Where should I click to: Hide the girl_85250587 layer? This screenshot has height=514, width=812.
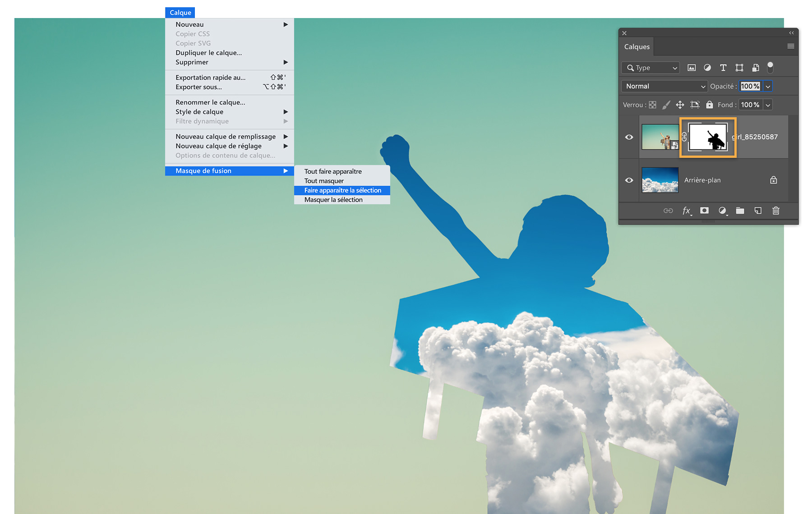pyautogui.click(x=629, y=137)
